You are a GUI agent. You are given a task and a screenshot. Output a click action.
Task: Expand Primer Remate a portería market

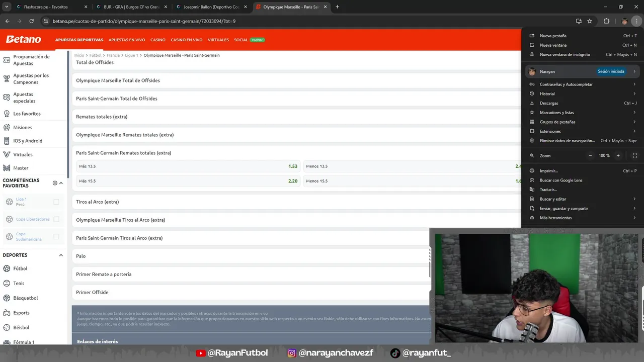(x=251, y=274)
